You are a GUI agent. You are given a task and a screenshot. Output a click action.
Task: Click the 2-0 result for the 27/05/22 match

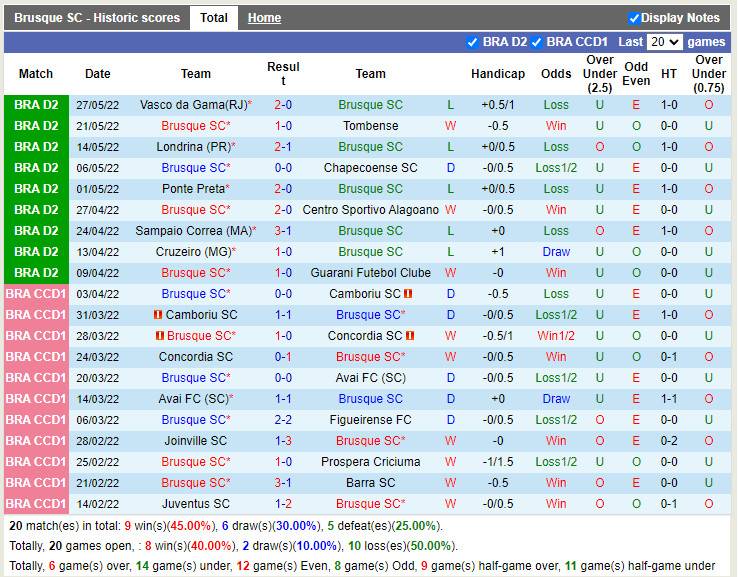283,105
